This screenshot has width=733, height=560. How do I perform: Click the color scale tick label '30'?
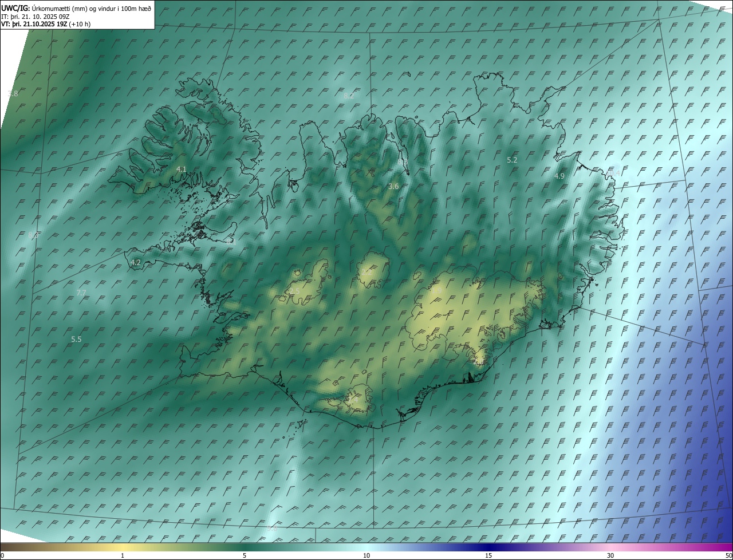pyautogui.click(x=610, y=555)
